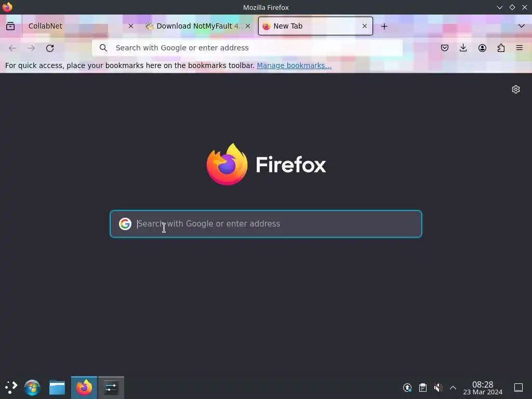This screenshot has width=532, height=399.
Task: Select the New Tab tab
Action: click(x=315, y=26)
